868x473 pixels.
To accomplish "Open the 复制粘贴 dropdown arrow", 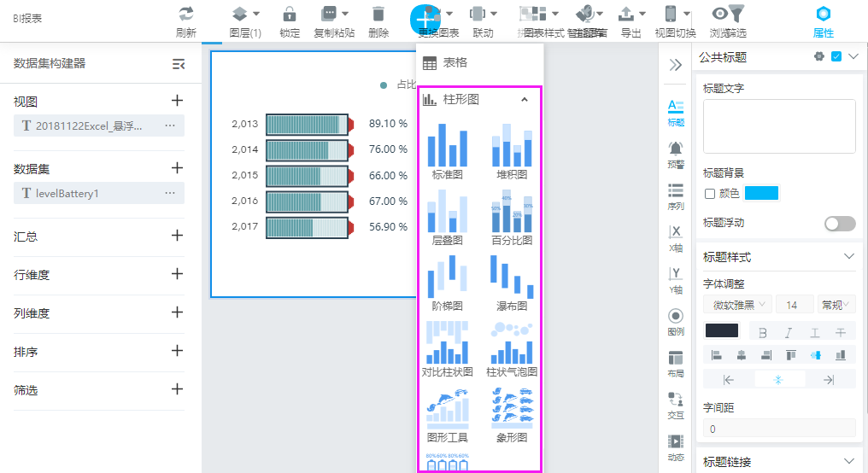I will (345, 14).
